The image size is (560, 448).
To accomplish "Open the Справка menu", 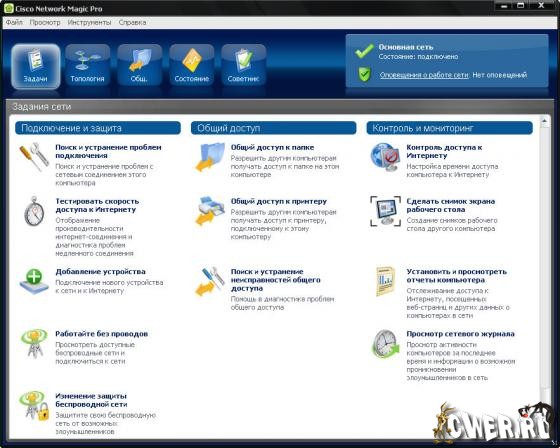I will point(132,22).
